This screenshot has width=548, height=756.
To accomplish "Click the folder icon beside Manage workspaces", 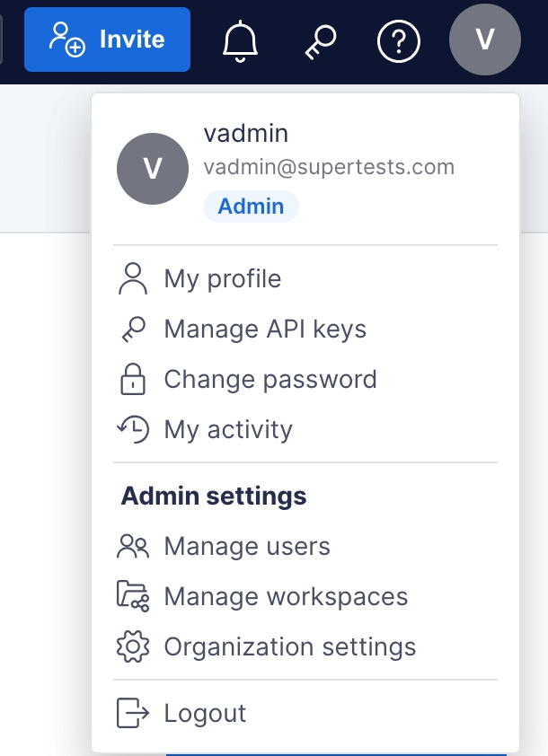I will tap(133, 597).
